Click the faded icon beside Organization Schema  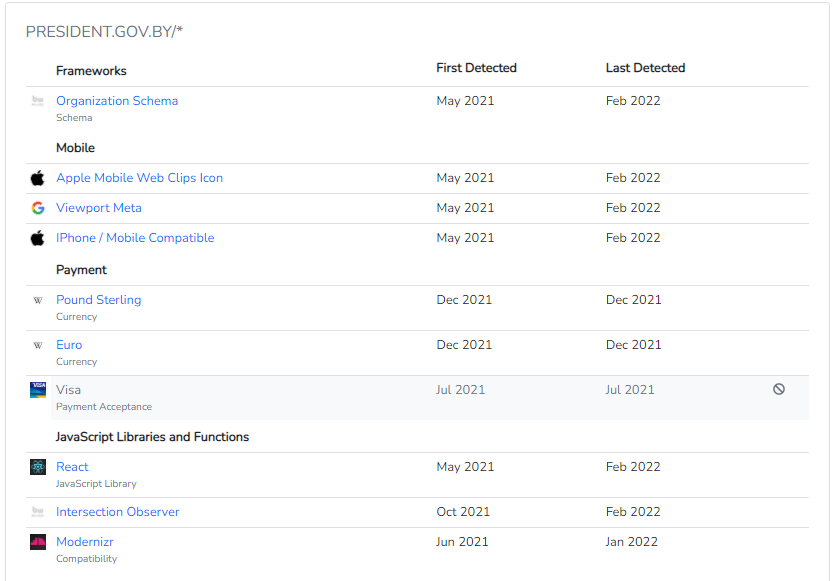38,101
